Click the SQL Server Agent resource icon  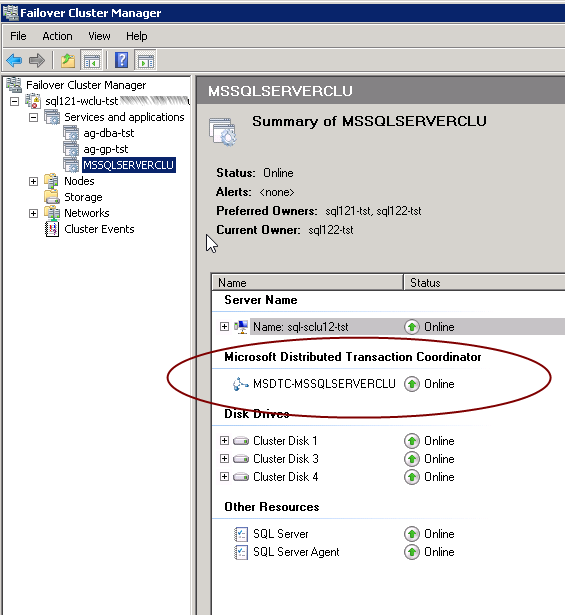[x=241, y=552]
